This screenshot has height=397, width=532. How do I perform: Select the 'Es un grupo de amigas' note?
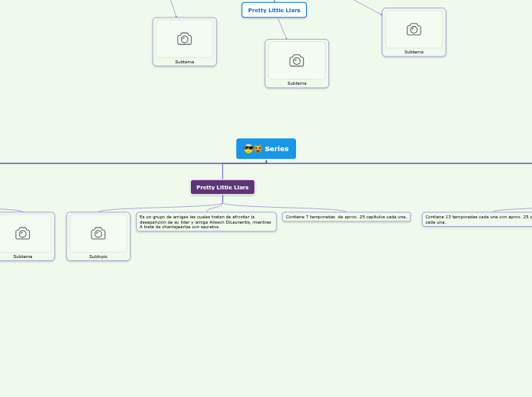pos(205,221)
